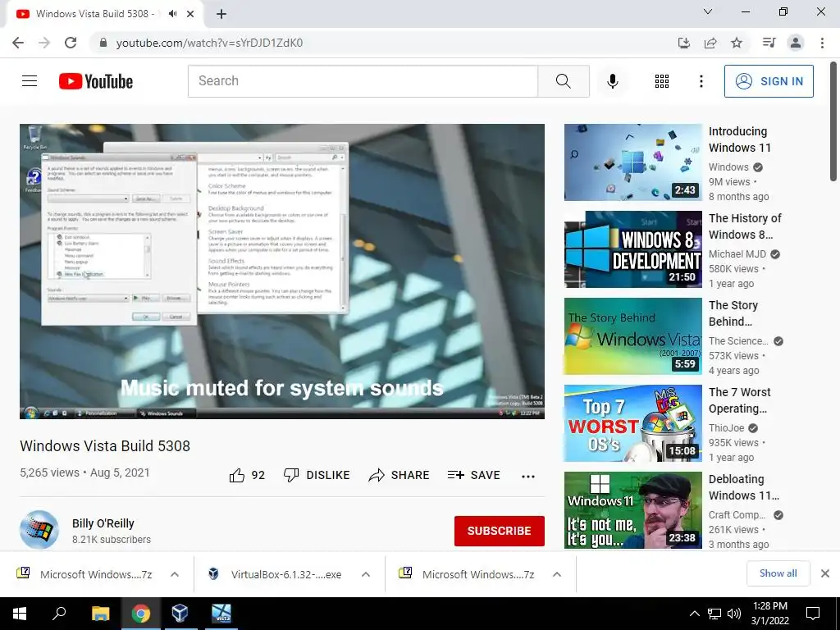Open a new tab
The height and width of the screenshot is (630, 840).
pyautogui.click(x=221, y=14)
